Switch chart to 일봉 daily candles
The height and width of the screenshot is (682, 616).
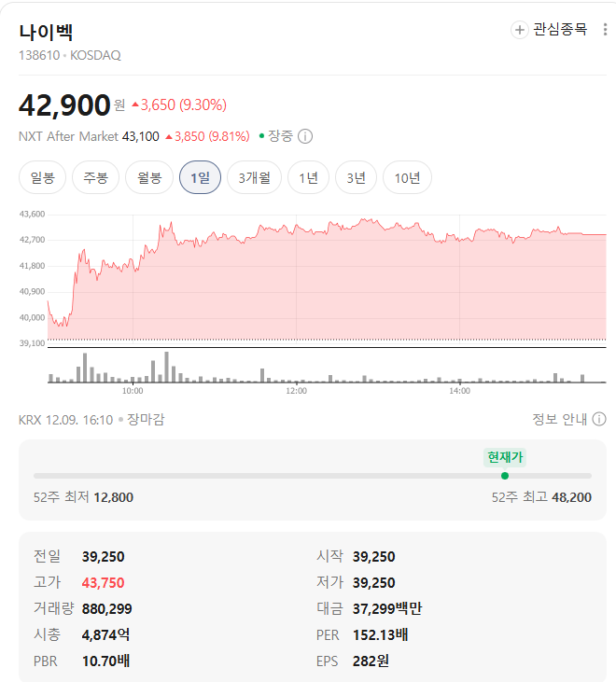(42, 177)
